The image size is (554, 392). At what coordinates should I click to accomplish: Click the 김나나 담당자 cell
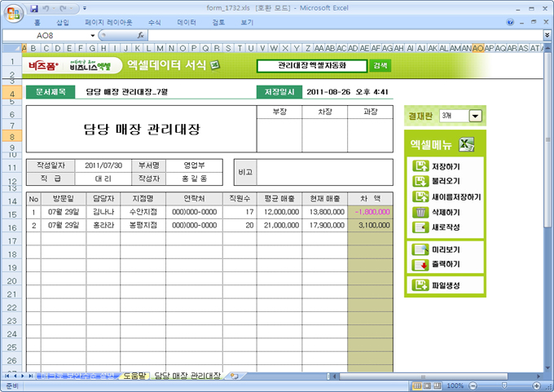103,212
